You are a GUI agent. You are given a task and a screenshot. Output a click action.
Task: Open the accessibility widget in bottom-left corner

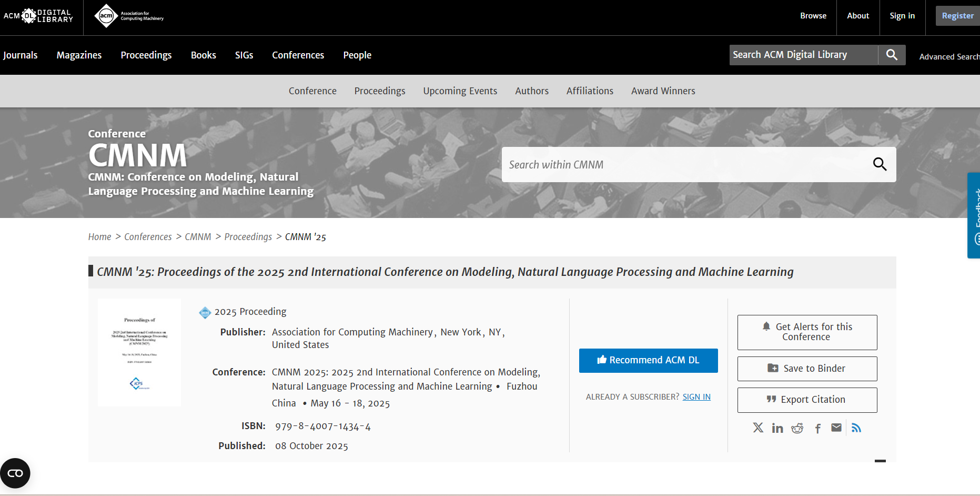(x=15, y=473)
